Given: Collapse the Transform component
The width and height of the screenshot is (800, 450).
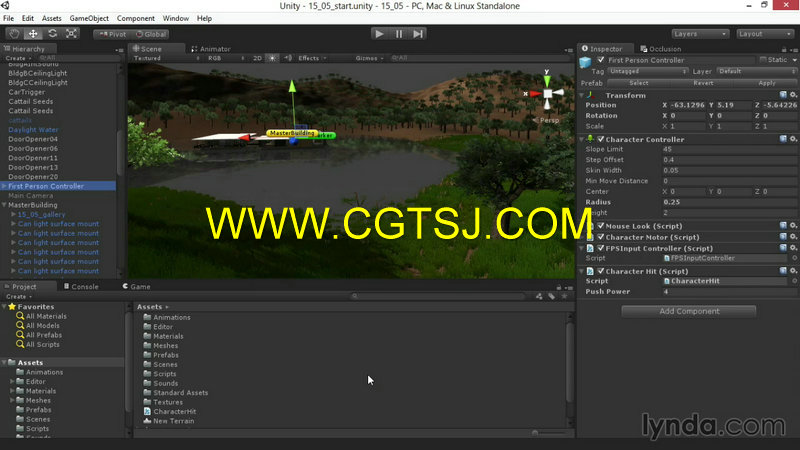Looking at the screenshot, I should pos(582,95).
